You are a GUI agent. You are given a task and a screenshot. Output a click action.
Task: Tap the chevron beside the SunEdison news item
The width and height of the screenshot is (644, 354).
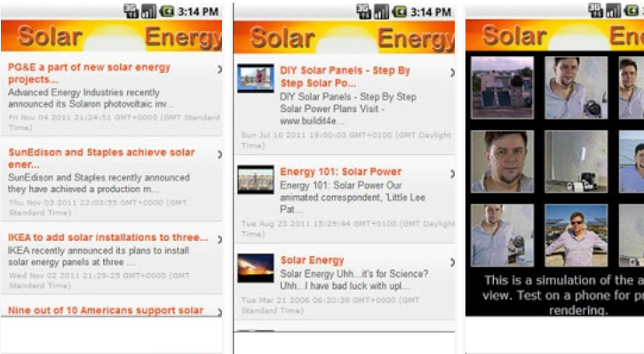pos(219,155)
